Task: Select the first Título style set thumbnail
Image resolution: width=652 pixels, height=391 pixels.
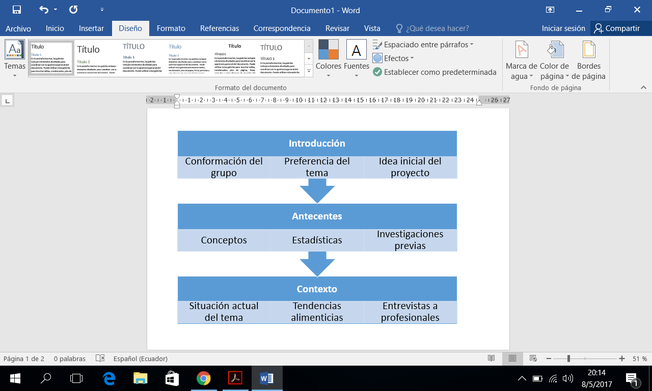Action: tap(51, 58)
